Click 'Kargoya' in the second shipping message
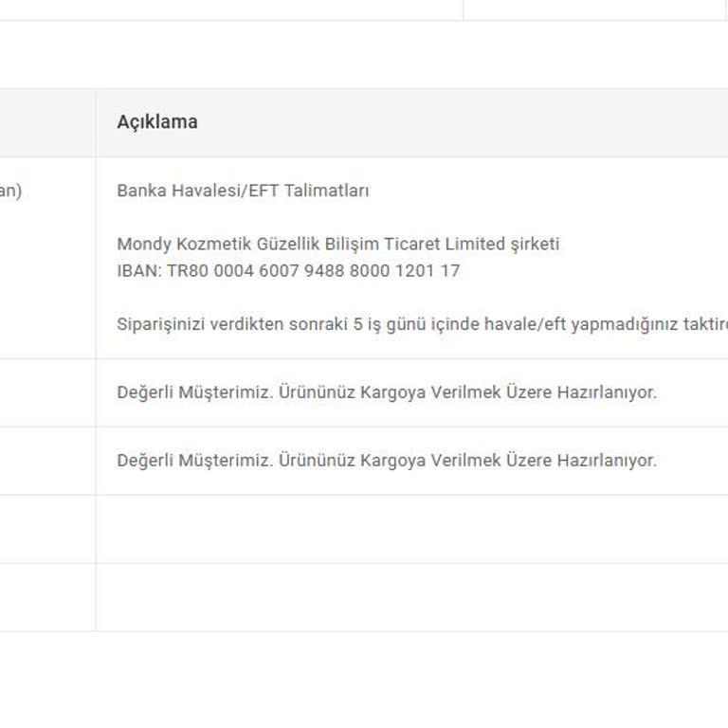Image resolution: width=728 pixels, height=728 pixels. [392, 461]
